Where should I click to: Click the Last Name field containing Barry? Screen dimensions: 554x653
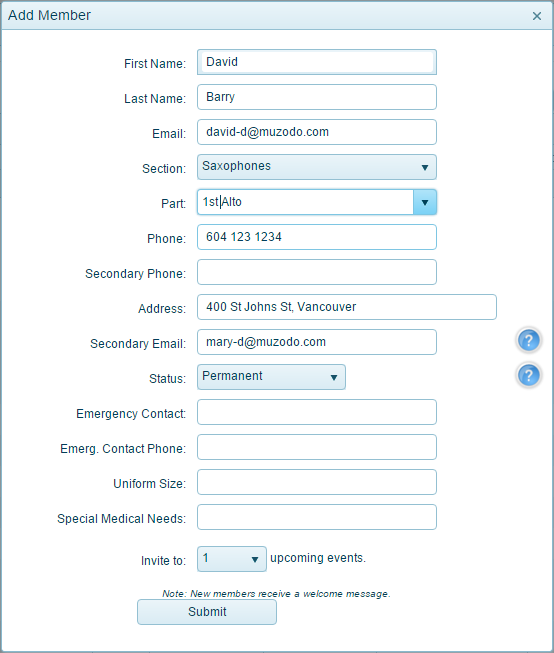coord(317,97)
